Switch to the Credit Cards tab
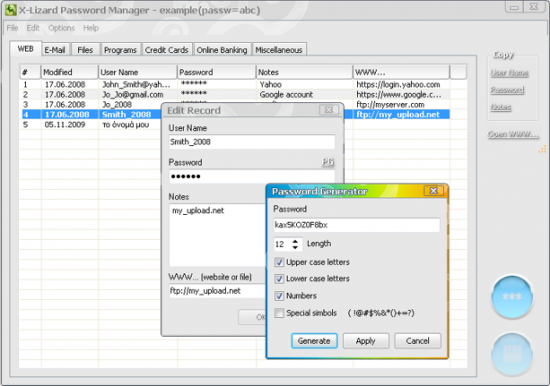The image size is (550, 386). (167, 50)
